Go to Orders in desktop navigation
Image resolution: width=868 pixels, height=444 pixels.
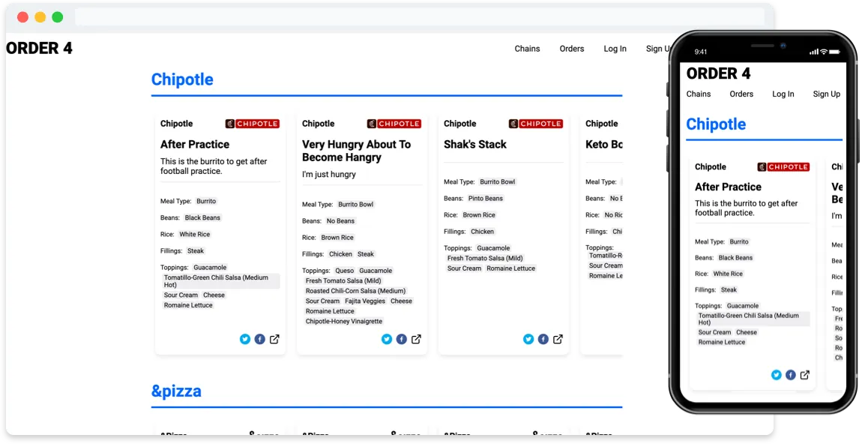point(571,49)
